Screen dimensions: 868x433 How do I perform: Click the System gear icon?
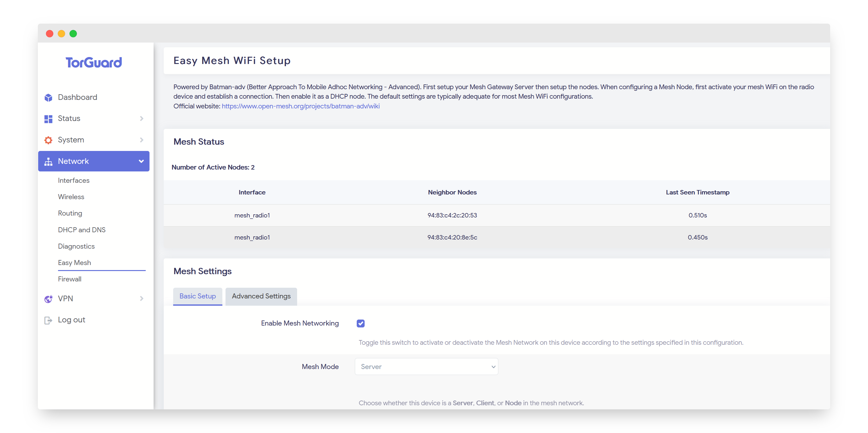coord(49,140)
